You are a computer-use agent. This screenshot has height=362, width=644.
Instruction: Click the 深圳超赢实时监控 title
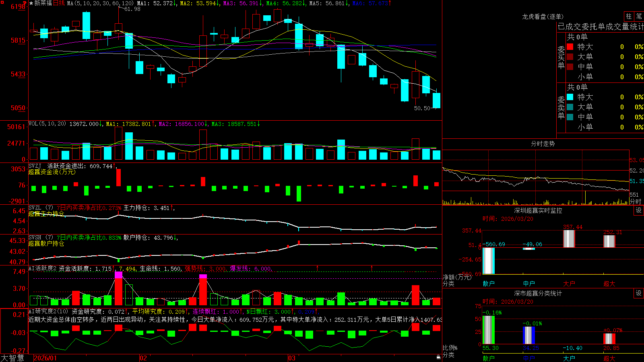click(538, 210)
